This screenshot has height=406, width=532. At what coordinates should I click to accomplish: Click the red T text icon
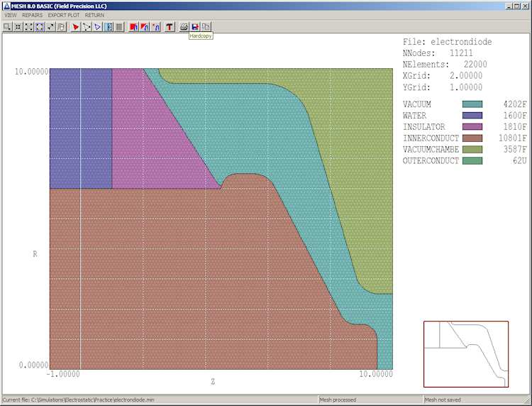(x=170, y=27)
